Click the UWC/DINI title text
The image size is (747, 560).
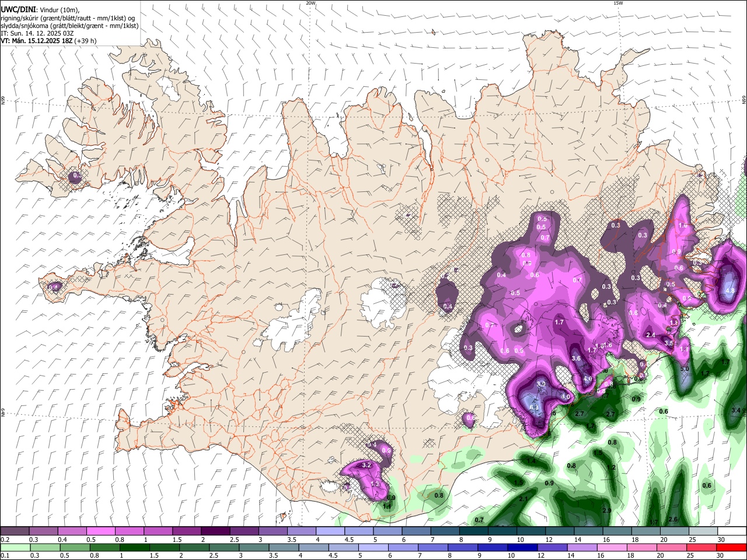click(18, 10)
